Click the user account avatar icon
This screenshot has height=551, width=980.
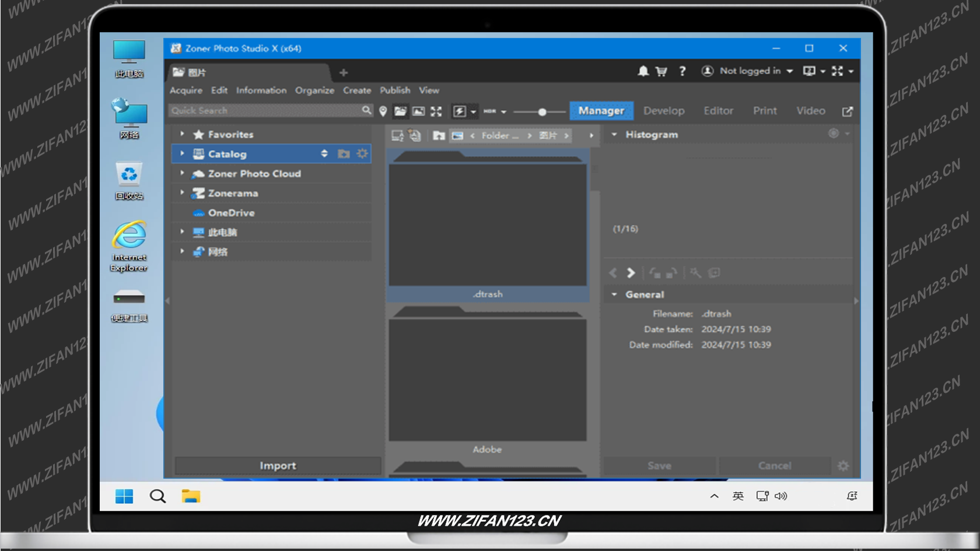[708, 71]
